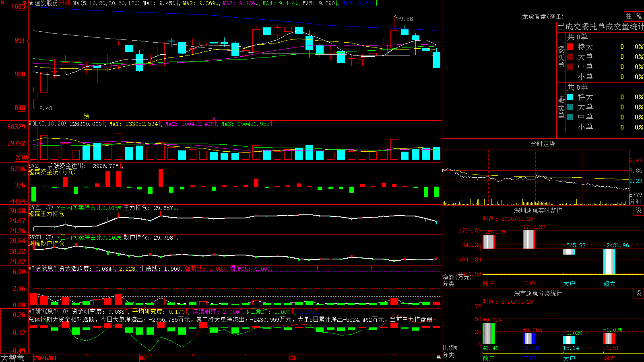Click the 超赢资金流(万元) label
The image size is (644, 362).
(x=52, y=172)
